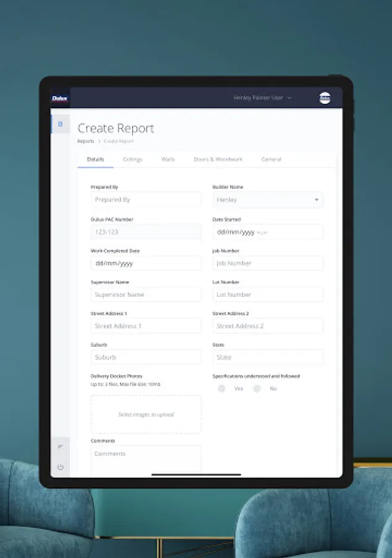Click the Dulux logo in header
The width and height of the screenshot is (392, 558).
[x=59, y=98]
